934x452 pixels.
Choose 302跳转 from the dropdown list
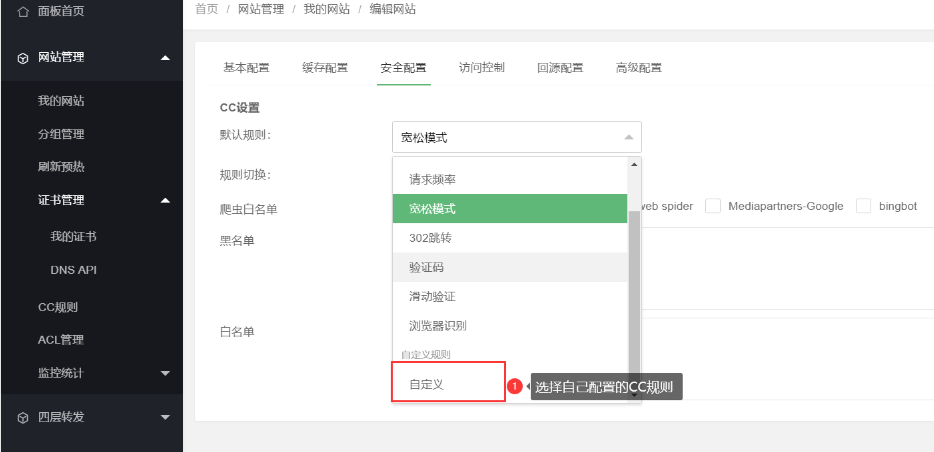pos(510,238)
